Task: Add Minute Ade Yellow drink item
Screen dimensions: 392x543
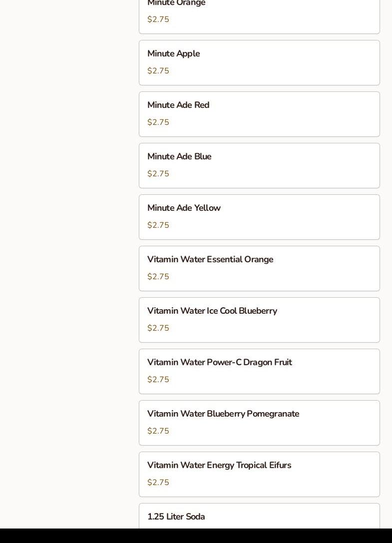Action: click(259, 217)
